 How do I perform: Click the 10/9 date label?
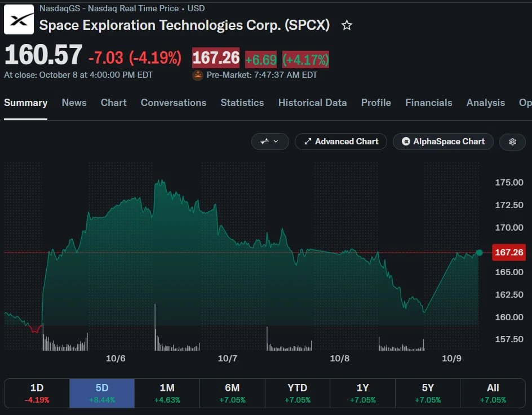(451, 359)
